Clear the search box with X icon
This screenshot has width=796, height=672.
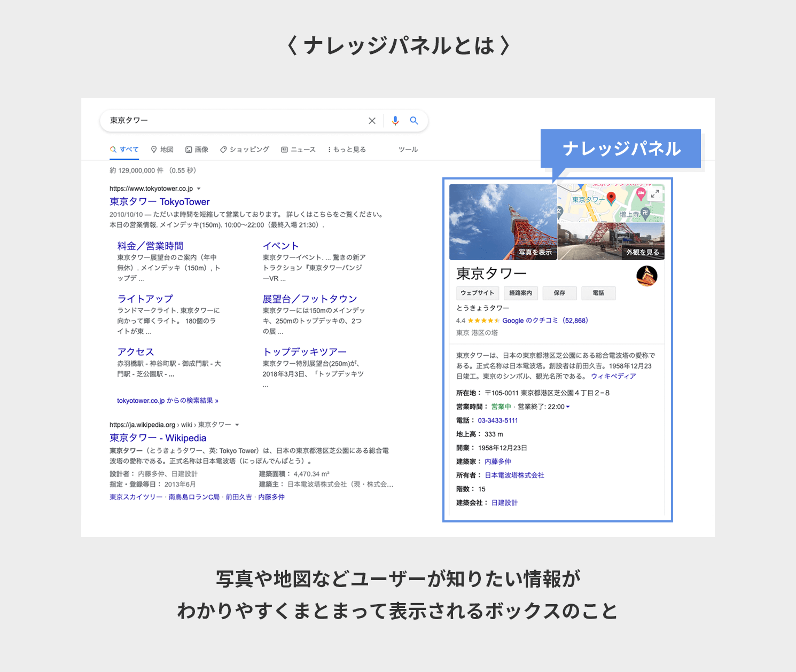tap(372, 121)
